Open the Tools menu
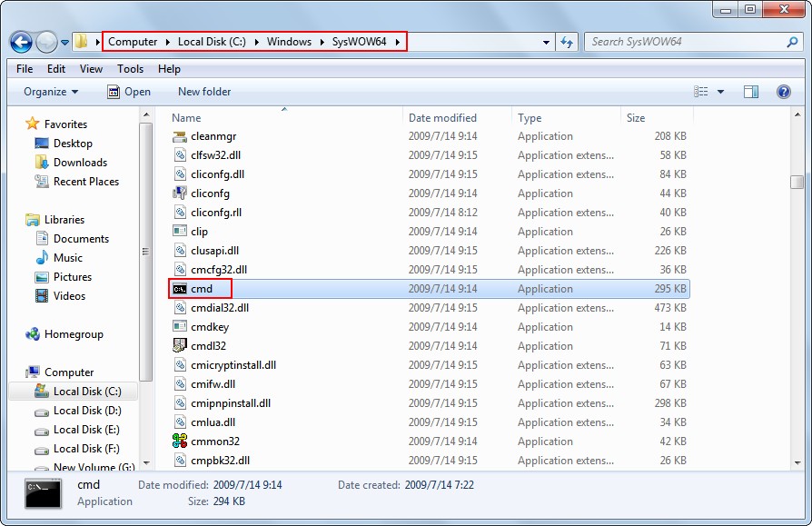The width and height of the screenshot is (812, 526). [x=130, y=69]
